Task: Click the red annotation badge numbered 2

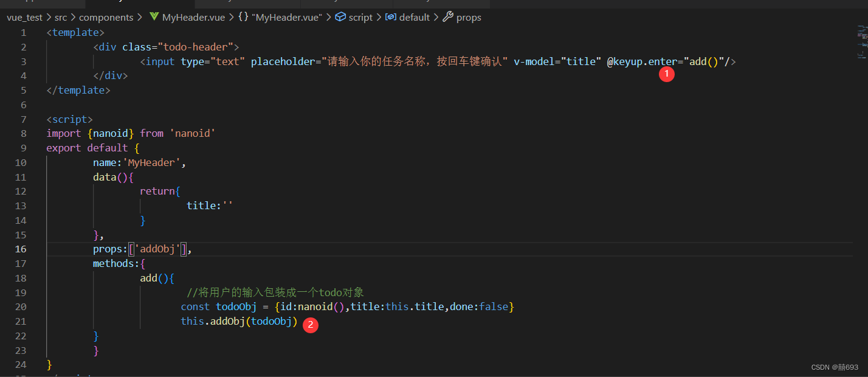Action: 311,325
